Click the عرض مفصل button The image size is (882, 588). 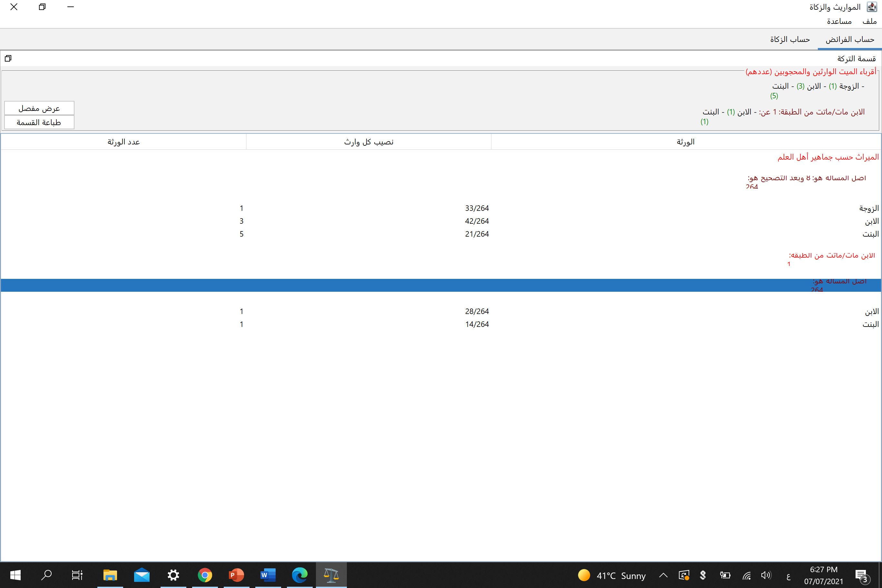39,108
